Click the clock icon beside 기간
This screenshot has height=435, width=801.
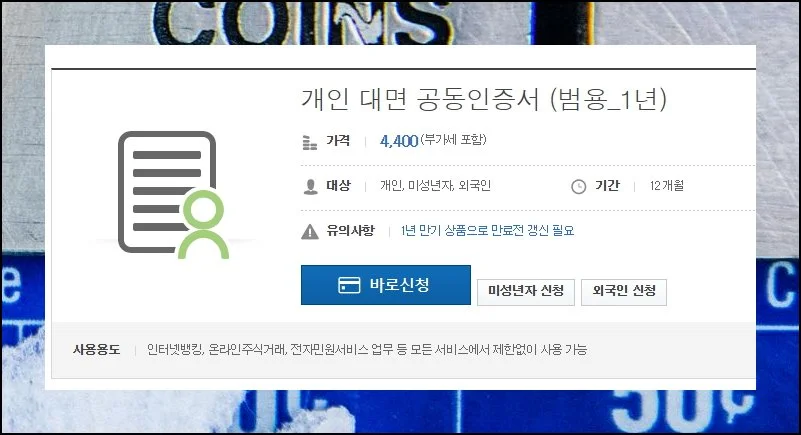click(x=578, y=187)
